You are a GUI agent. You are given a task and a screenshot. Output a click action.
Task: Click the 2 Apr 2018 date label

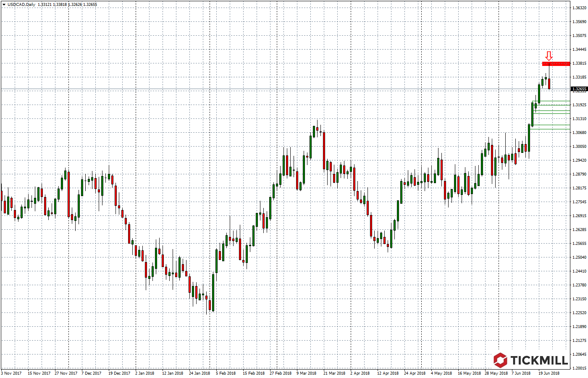click(x=360, y=373)
